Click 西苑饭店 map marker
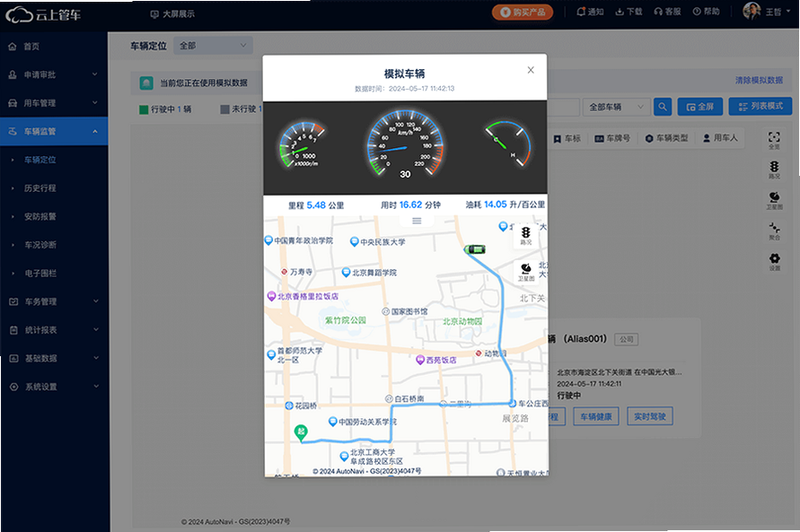The image size is (800, 532). 436,360
